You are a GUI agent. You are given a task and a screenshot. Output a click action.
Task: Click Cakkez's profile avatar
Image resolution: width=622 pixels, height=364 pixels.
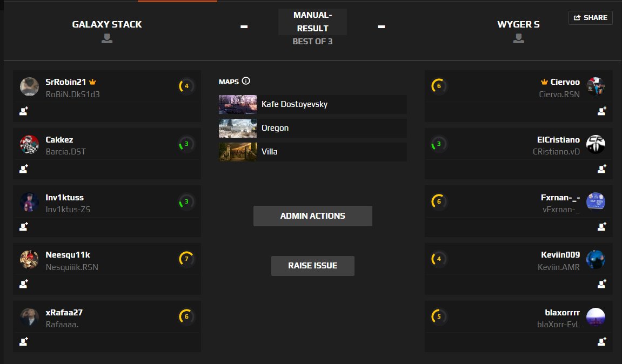(x=29, y=144)
